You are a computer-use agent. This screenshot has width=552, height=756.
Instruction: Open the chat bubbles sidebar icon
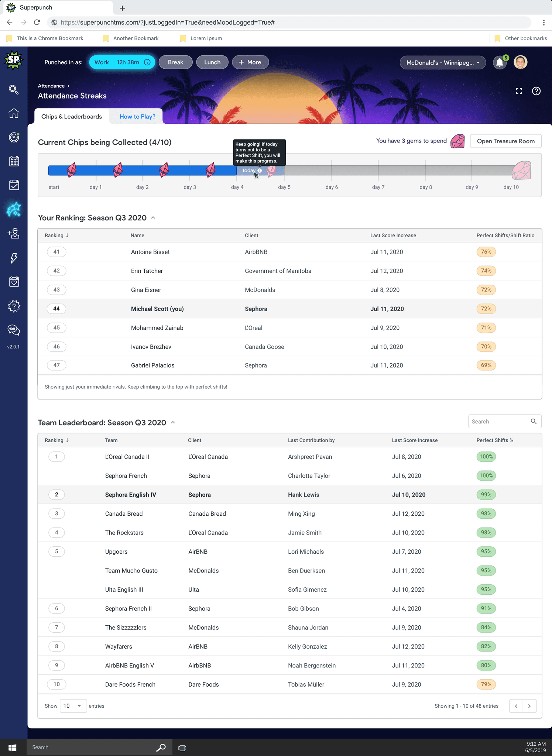14,330
